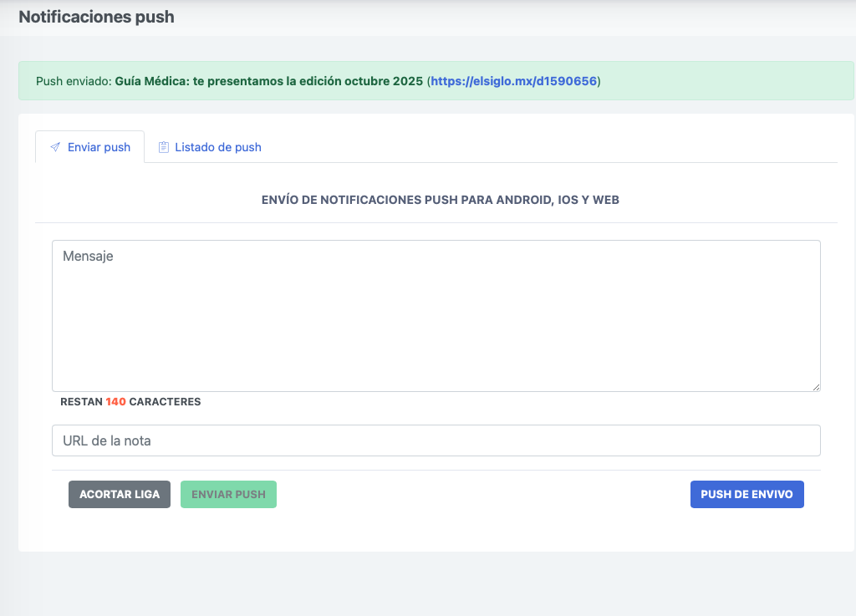Image resolution: width=856 pixels, height=616 pixels.
Task: Click the green Push enviado alert banner
Action: 711,81
